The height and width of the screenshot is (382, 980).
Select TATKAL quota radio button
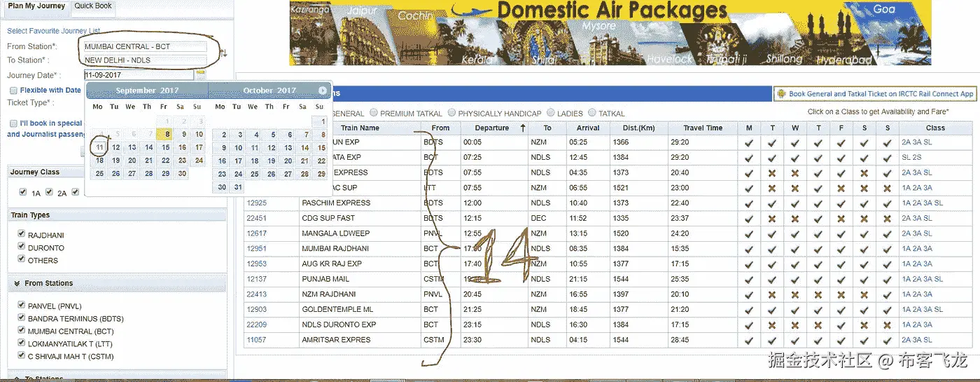coord(593,113)
